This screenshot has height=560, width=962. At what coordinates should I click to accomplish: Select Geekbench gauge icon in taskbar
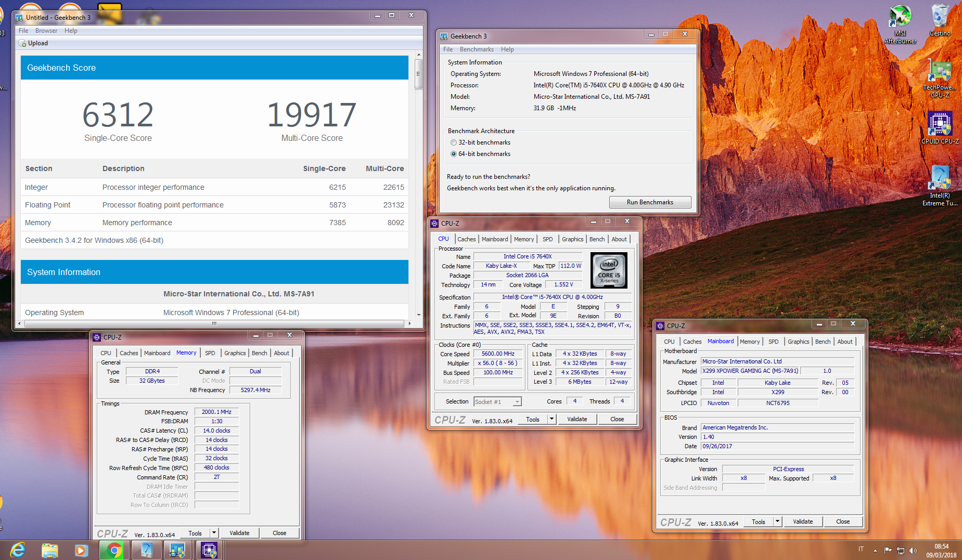pyautogui.click(x=146, y=550)
